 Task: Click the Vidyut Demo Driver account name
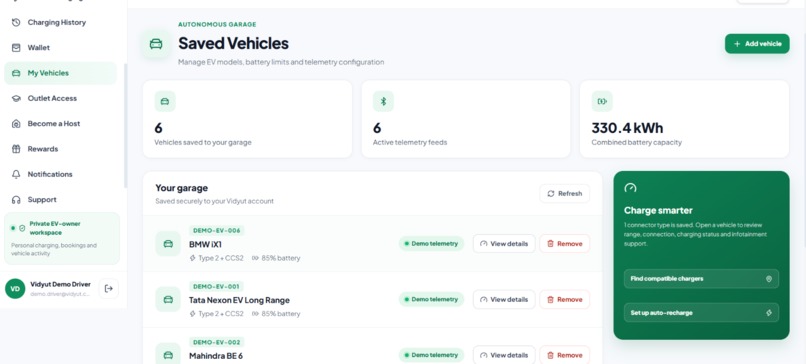[60, 284]
